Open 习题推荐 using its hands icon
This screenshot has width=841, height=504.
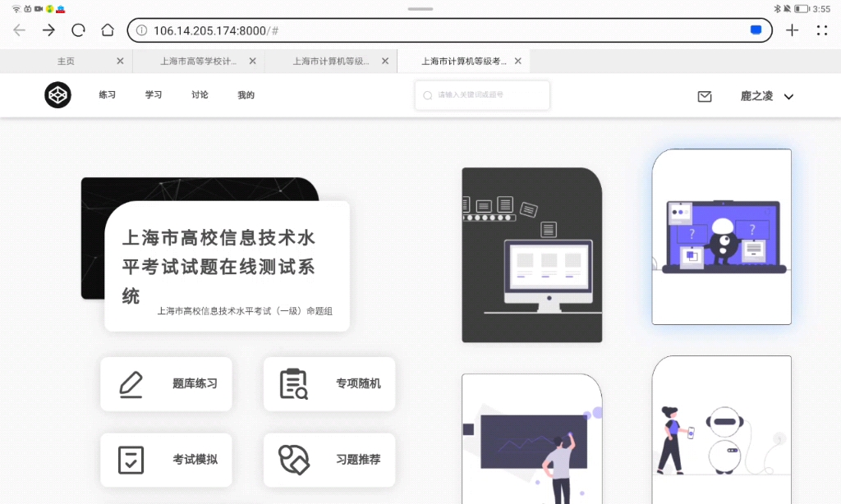click(x=292, y=460)
